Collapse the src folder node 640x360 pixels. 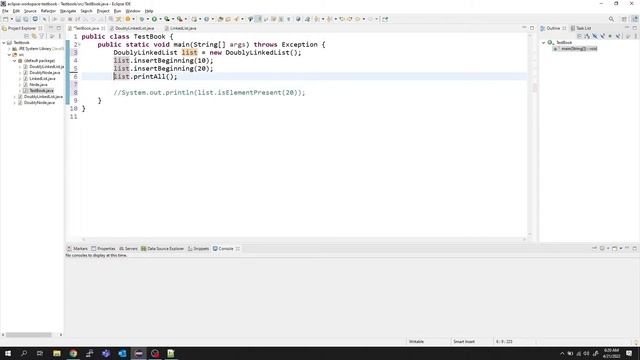[x=9, y=55]
